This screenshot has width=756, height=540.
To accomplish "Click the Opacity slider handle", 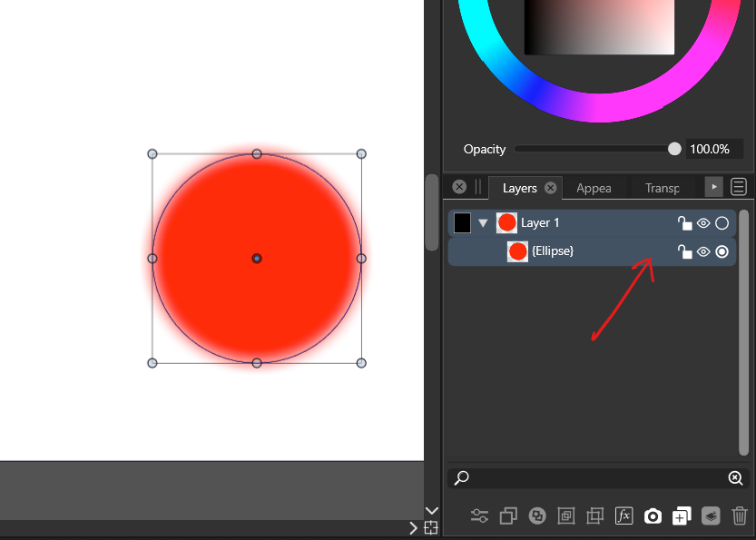I will [x=674, y=149].
